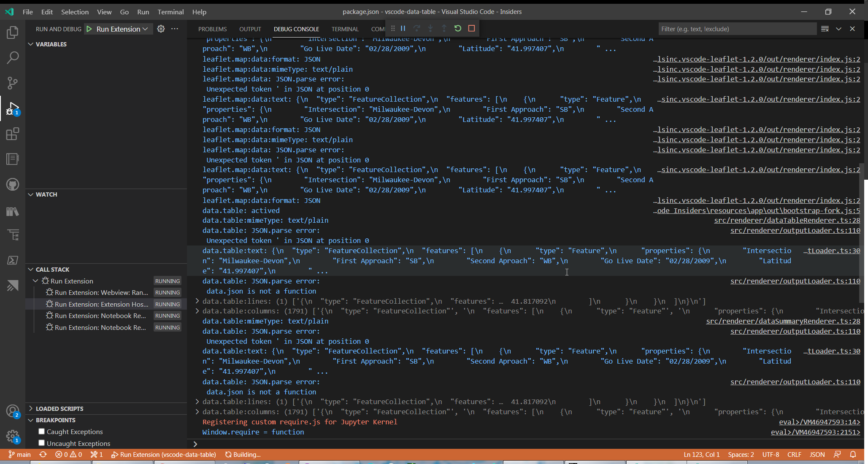
Task: Clear the debug console
Action: point(825,29)
